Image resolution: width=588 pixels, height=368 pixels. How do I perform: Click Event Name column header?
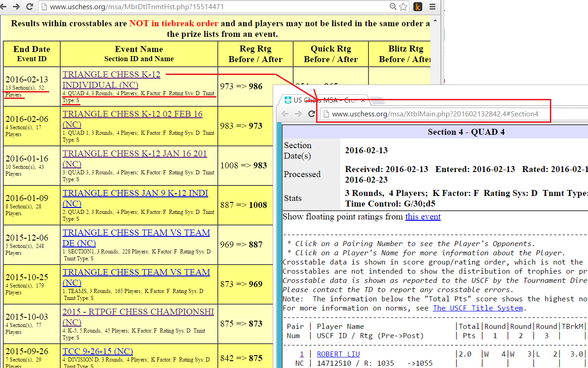pos(139,54)
